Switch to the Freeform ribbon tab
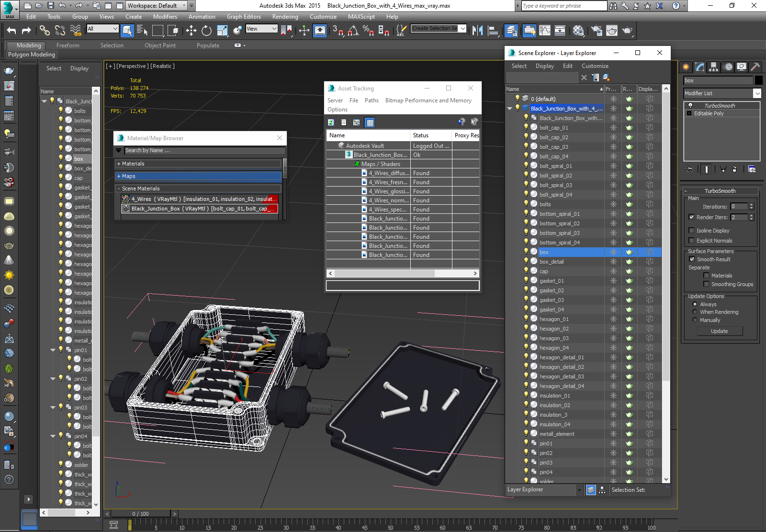This screenshot has width=766, height=532. (x=68, y=45)
